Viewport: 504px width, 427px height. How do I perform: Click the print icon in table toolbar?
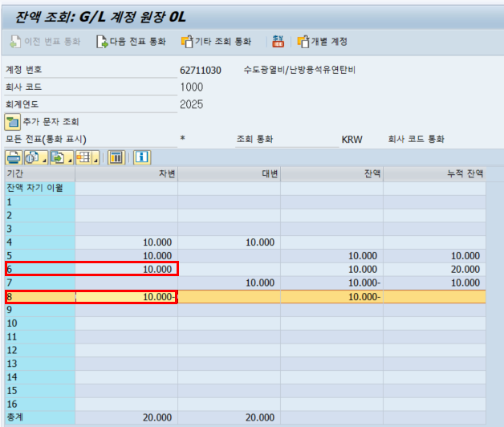14,157
